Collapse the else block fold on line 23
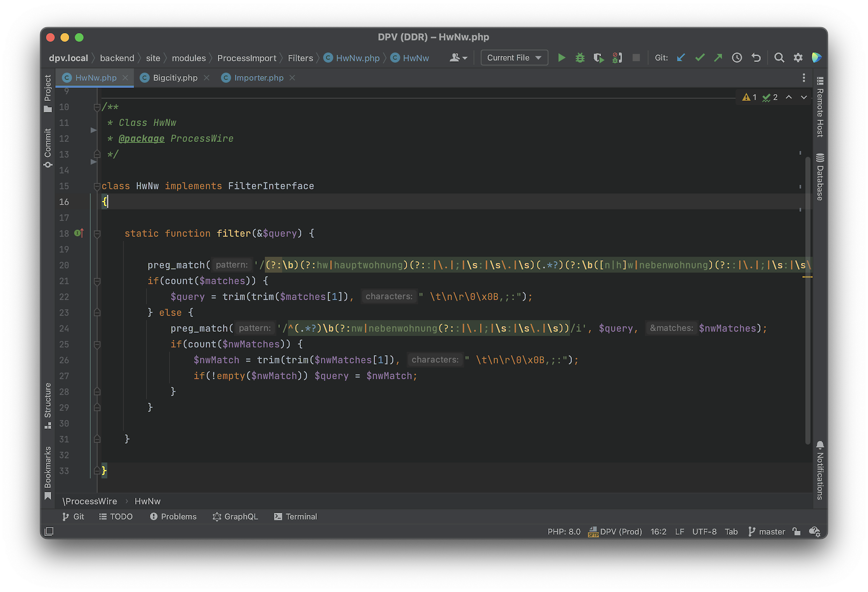The image size is (868, 592). tap(97, 312)
